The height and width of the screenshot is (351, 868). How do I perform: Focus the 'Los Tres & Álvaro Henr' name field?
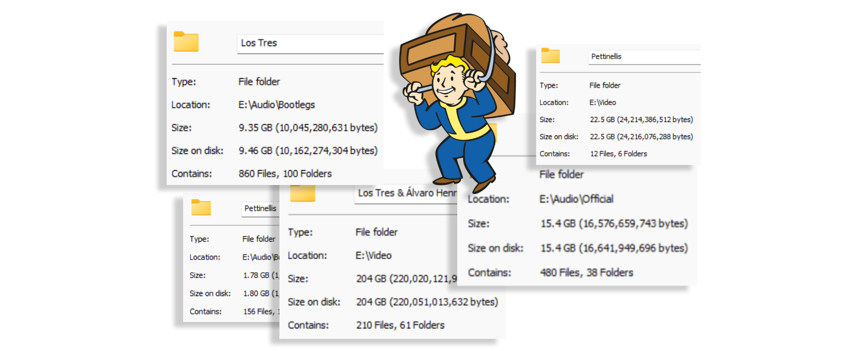tap(406, 193)
